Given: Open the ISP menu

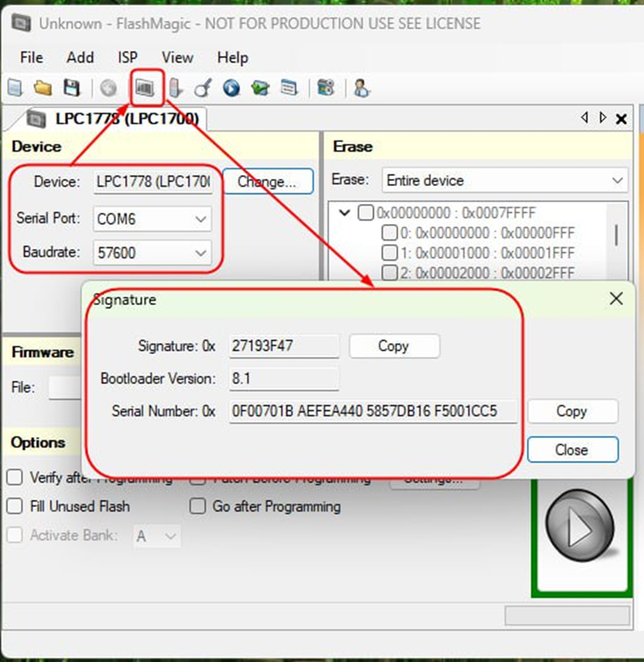Looking at the screenshot, I should [128, 57].
